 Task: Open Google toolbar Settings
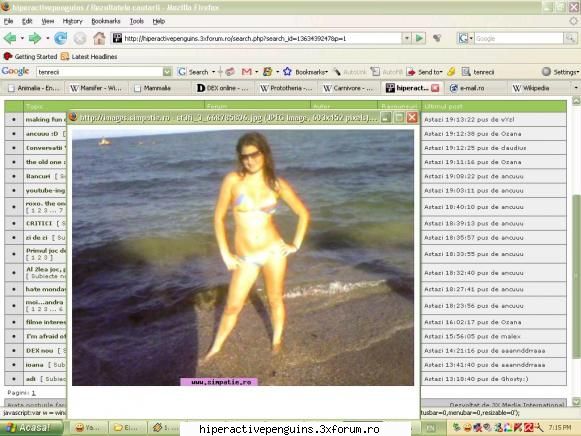[x=561, y=72]
